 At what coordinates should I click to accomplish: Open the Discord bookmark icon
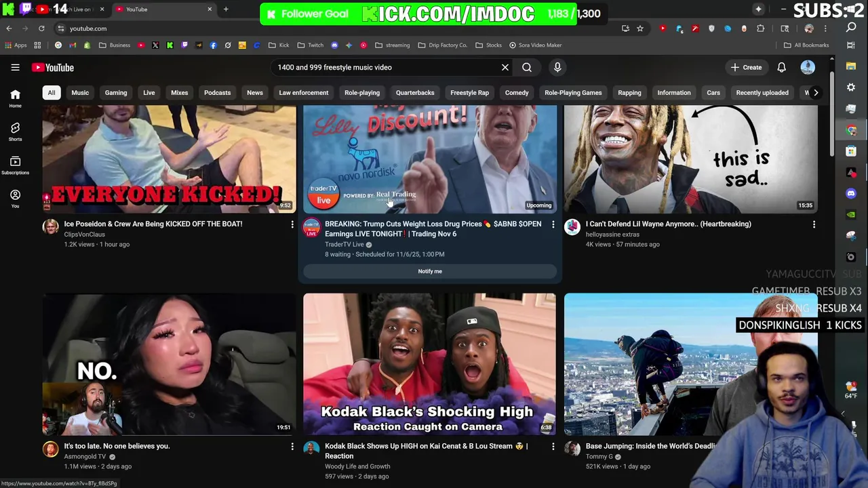334,45
